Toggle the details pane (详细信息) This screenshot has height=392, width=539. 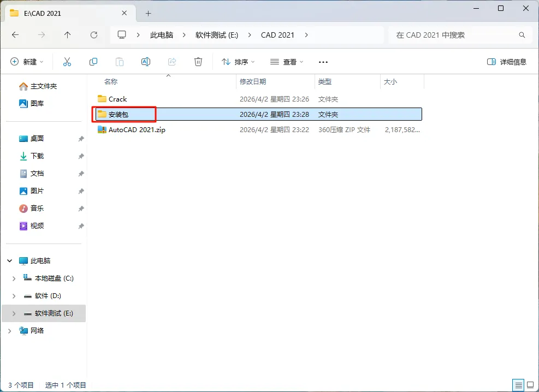click(507, 62)
